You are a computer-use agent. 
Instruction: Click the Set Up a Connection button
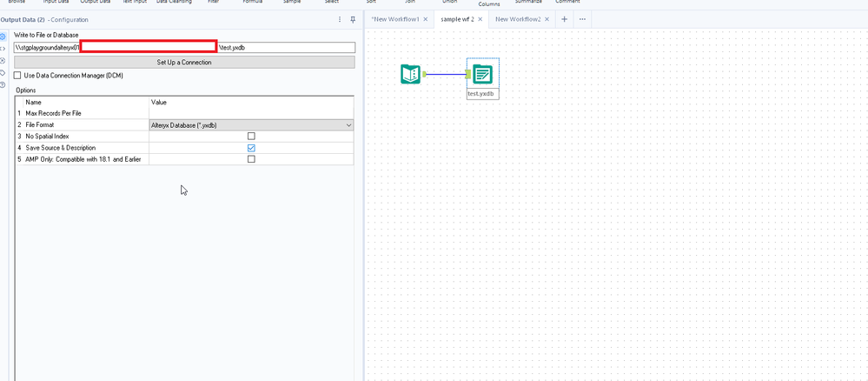(x=184, y=62)
